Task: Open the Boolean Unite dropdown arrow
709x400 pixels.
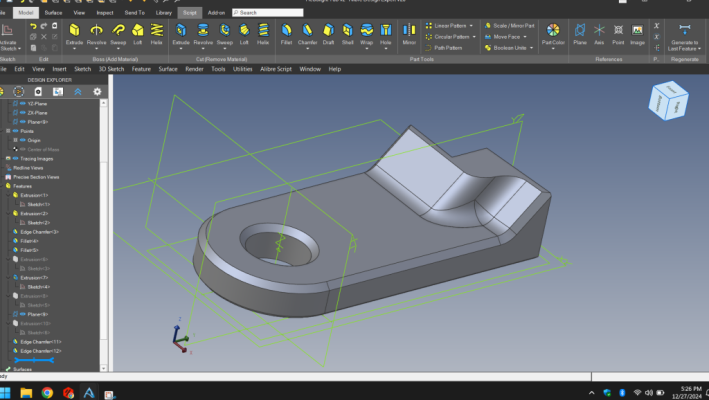Action: click(531, 48)
